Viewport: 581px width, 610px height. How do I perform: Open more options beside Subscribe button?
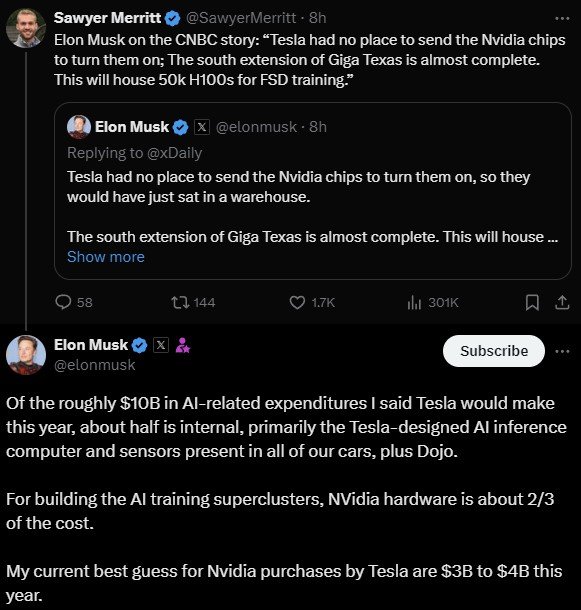[x=562, y=351]
